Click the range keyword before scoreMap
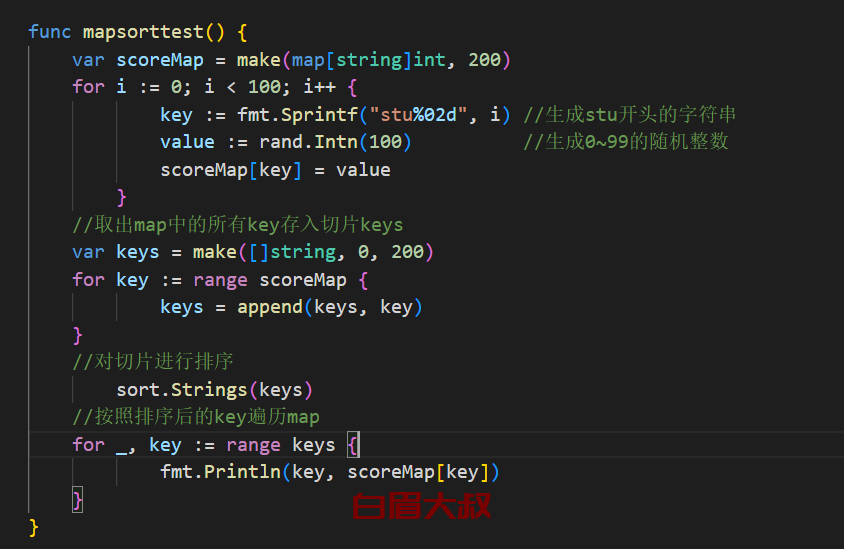Image resolution: width=844 pixels, height=549 pixels. click(x=220, y=280)
